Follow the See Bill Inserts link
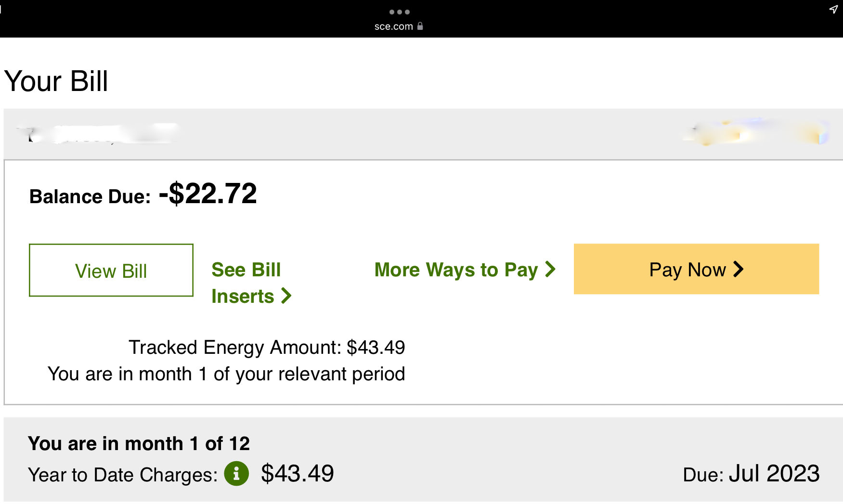Image resolution: width=843 pixels, height=504 pixels. pyautogui.click(x=246, y=283)
